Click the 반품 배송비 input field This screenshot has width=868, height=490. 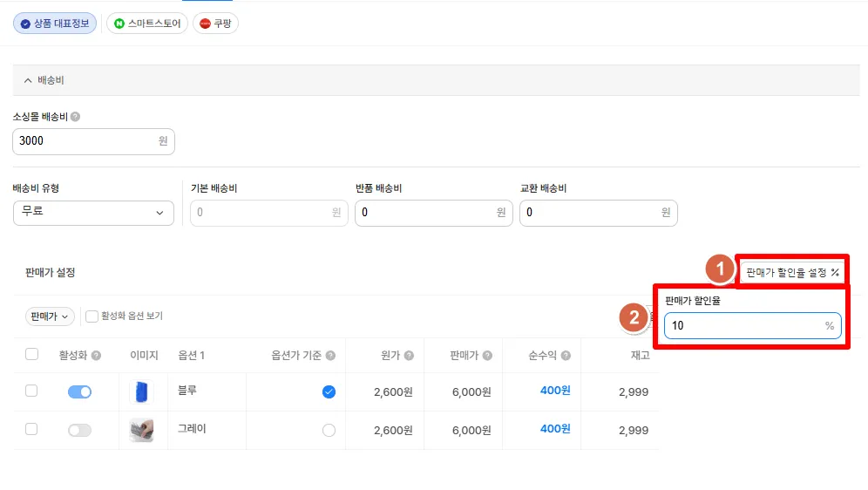pos(434,213)
